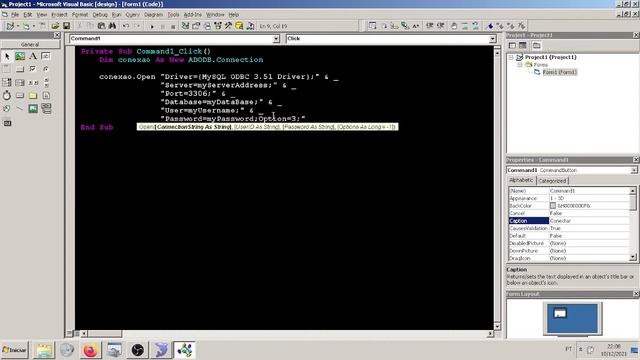Select the TextBox control tool
640x360 pixels.
click(x=46, y=56)
